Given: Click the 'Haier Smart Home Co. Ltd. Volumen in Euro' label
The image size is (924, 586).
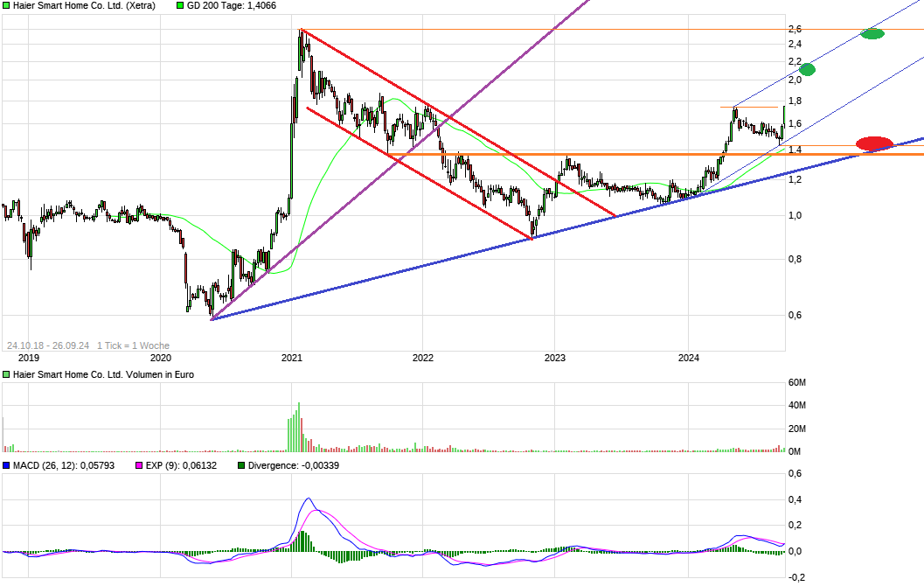Looking at the screenshot, I should click(x=103, y=375).
